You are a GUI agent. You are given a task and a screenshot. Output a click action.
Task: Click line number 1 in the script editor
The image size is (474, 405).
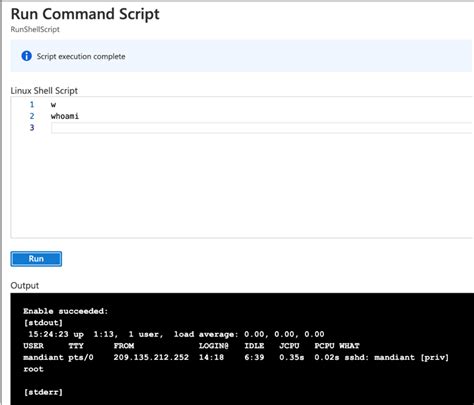32,105
